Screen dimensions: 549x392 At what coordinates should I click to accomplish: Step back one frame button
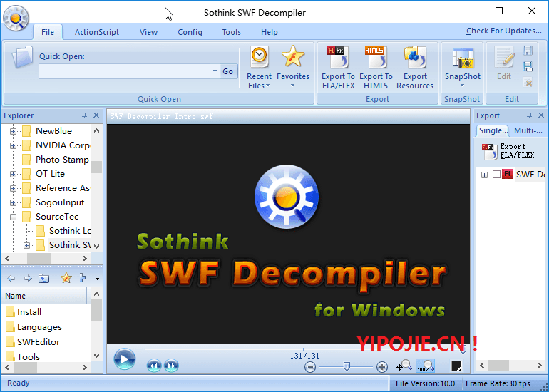[154, 366]
